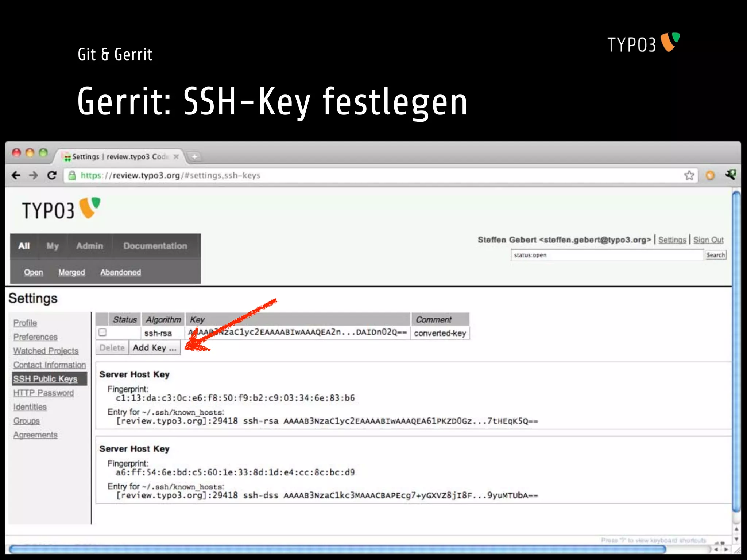Screen dimensions: 747x560
Task: Click the ssh-rsa known_hosts entry line
Action: point(327,421)
